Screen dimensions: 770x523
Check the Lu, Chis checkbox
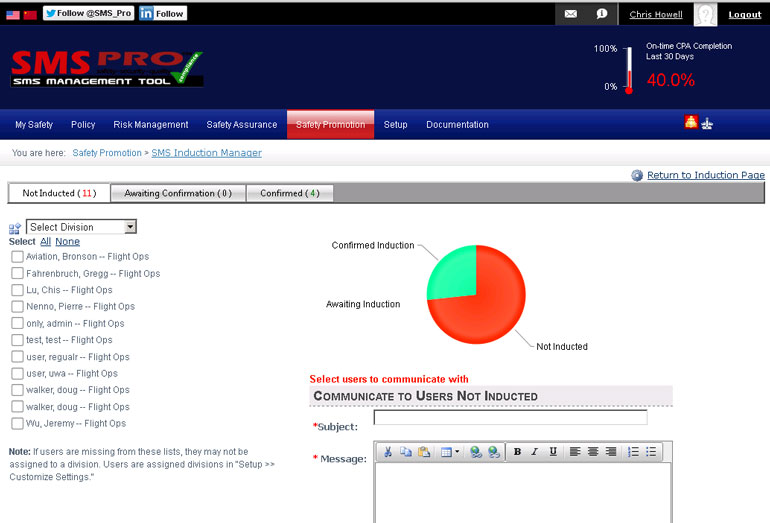click(17, 290)
